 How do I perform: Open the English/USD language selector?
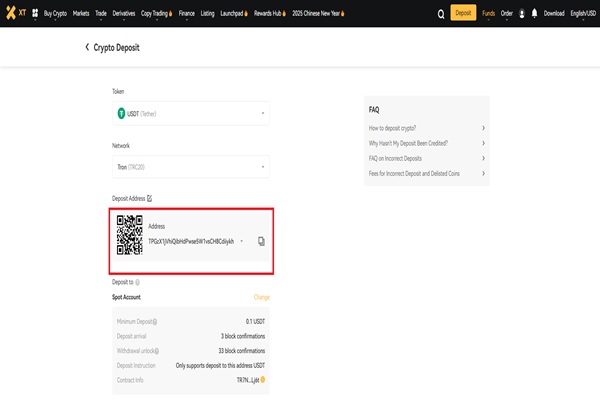click(583, 13)
